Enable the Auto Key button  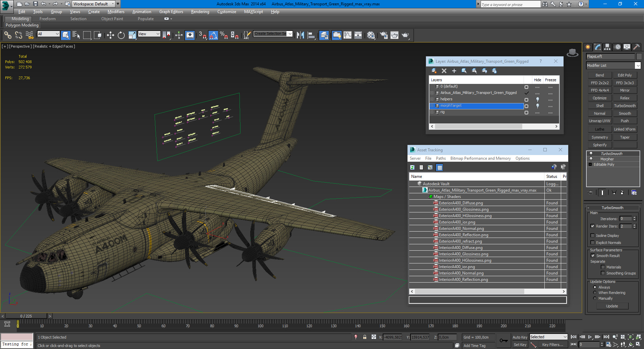click(x=520, y=337)
